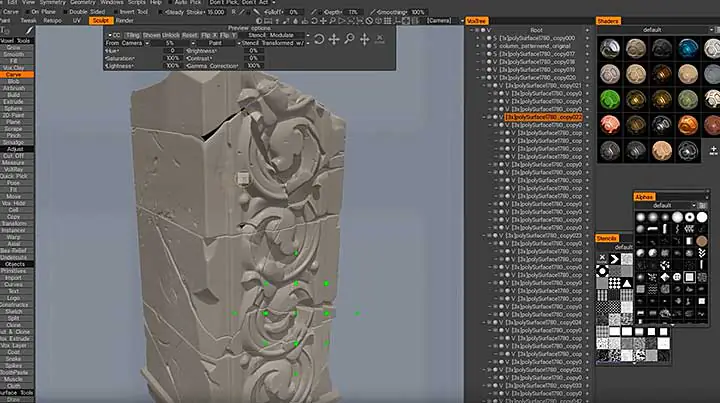The height and width of the screenshot is (403, 720).
Task: Click the Flip Y button
Action: pyautogui.click(x=228, y=35)
